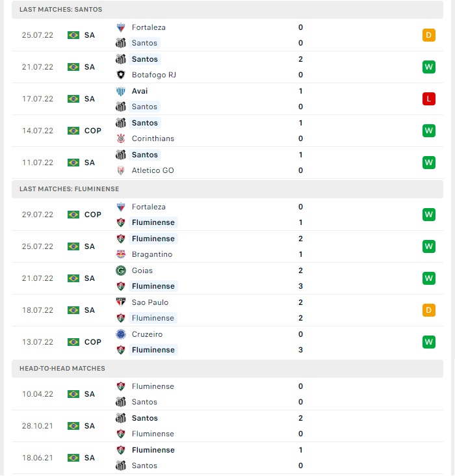Click the Brazil flag beside the 14.07.22 COP match
This screenshot has width=455, height=476.
pyautogui.click(x=73, y=131)
